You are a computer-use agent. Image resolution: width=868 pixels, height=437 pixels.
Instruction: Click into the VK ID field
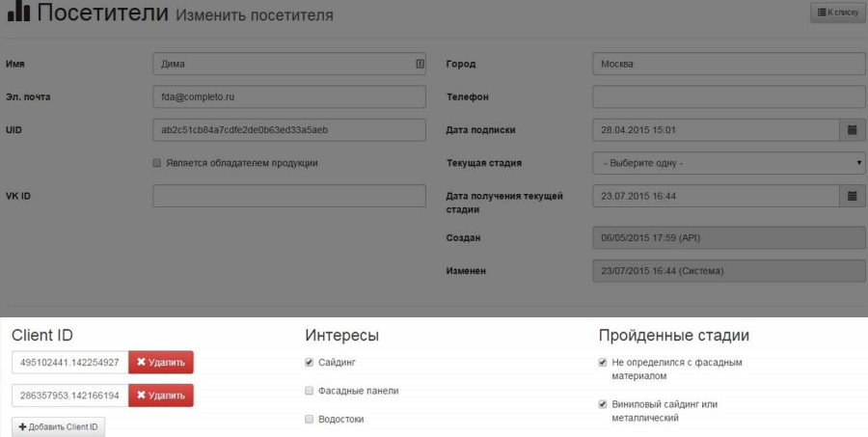coord(289,196)
